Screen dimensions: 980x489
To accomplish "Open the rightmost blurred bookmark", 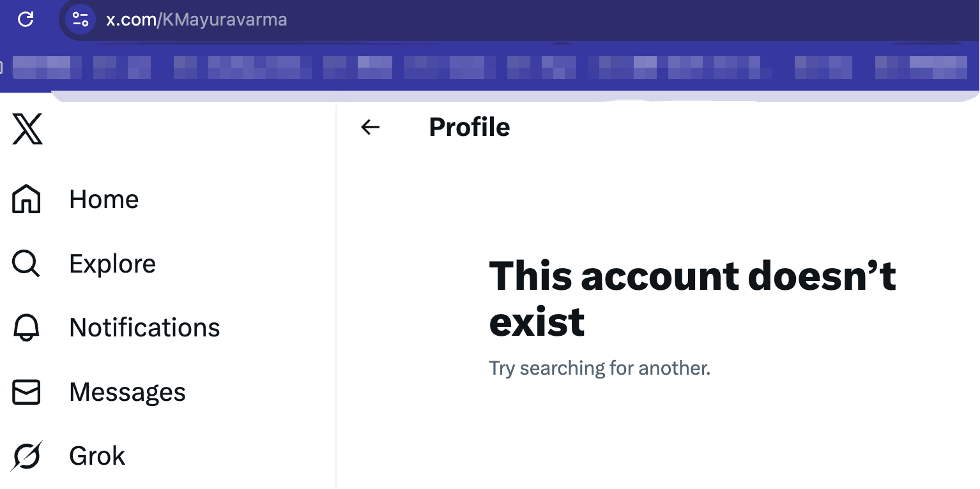I will pos(921,68).
